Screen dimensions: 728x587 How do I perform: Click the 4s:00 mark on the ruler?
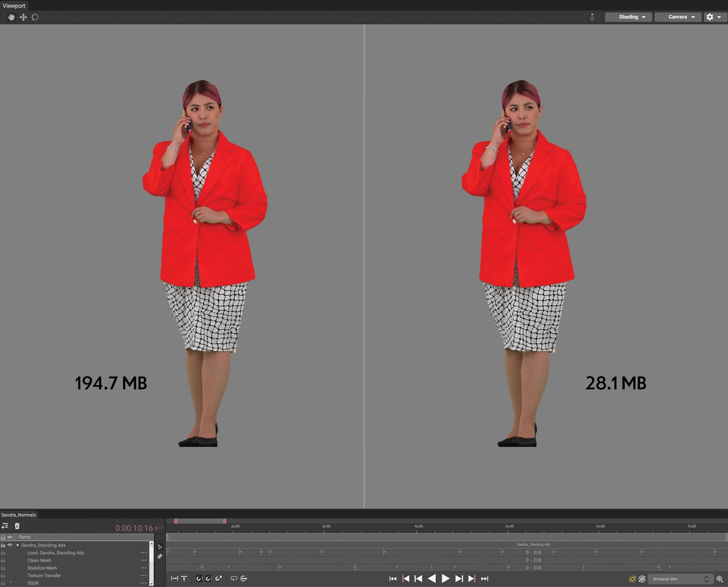pos(418,527)
